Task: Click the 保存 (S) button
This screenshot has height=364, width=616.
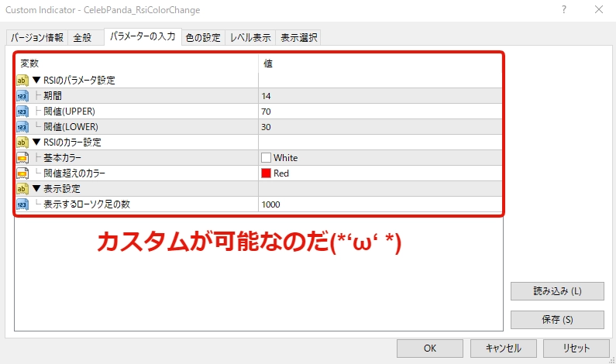Action: coord(557,320)
